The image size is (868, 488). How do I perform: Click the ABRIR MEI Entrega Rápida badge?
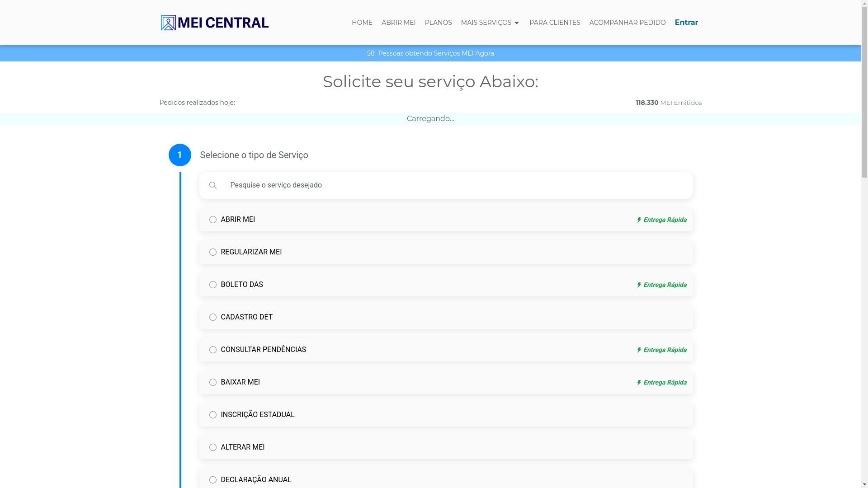(661, 220)
